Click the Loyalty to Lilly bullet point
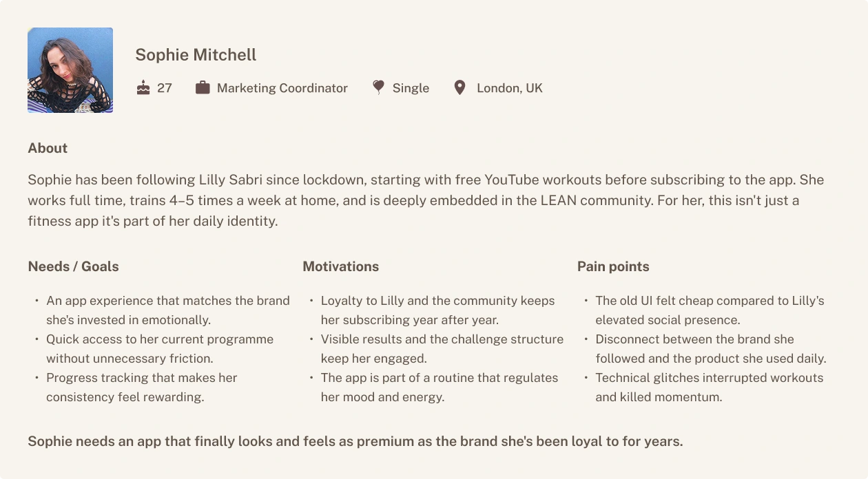Screen dimensions: 868x479 click(437, 310)
